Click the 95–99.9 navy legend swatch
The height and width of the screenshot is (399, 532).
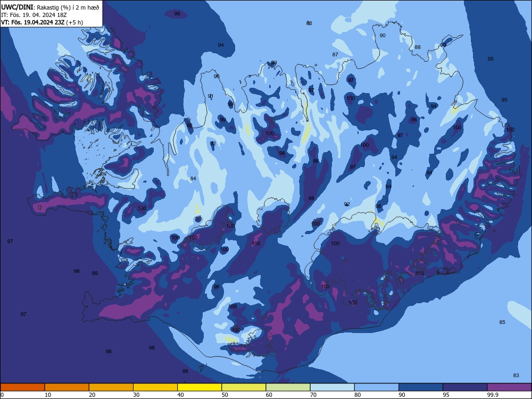(465, 387)
